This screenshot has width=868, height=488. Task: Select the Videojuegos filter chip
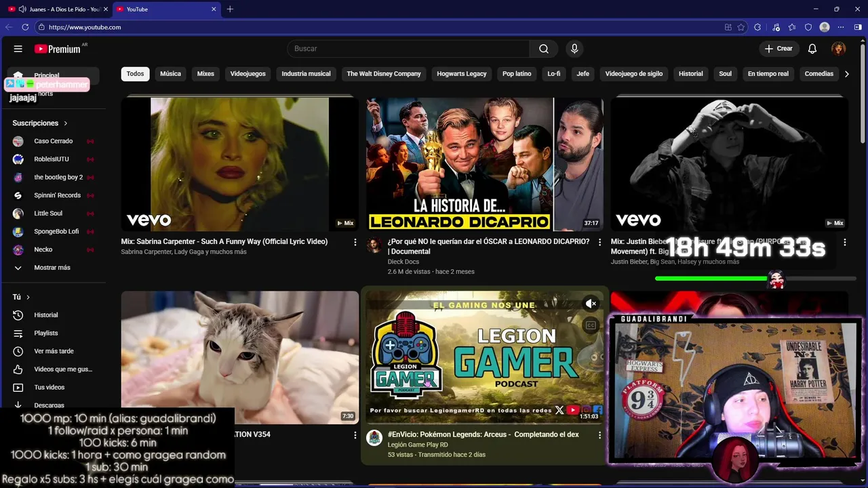click(248, 74)
